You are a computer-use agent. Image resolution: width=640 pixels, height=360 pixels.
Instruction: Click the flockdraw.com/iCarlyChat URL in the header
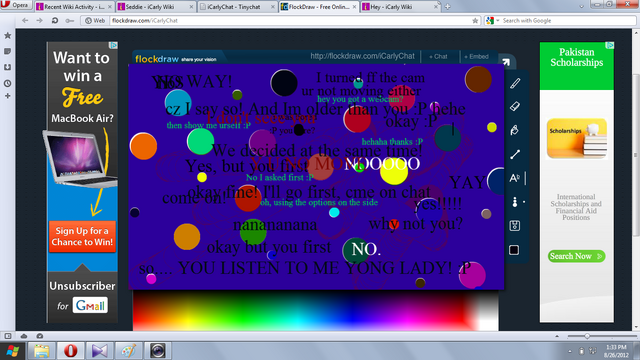362,56
